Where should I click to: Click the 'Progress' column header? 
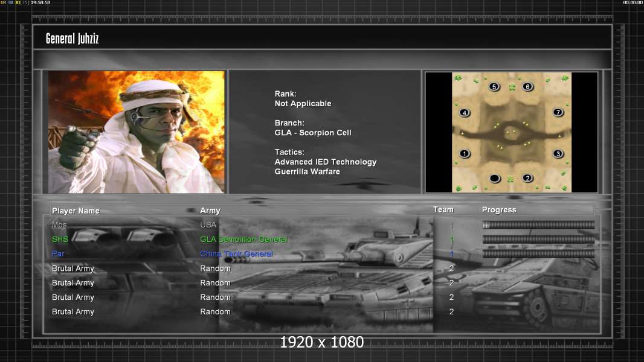tap(499, 210)
